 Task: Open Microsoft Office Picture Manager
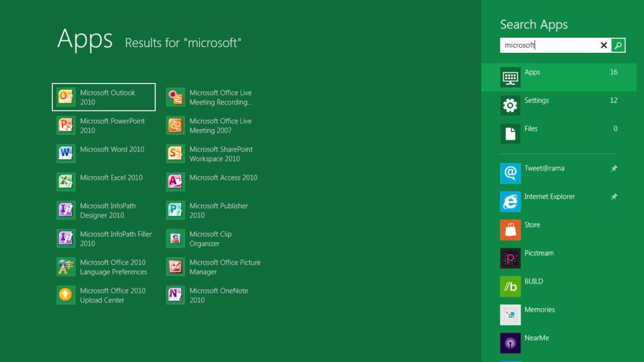pyautogui.click(x=213, y=266)
